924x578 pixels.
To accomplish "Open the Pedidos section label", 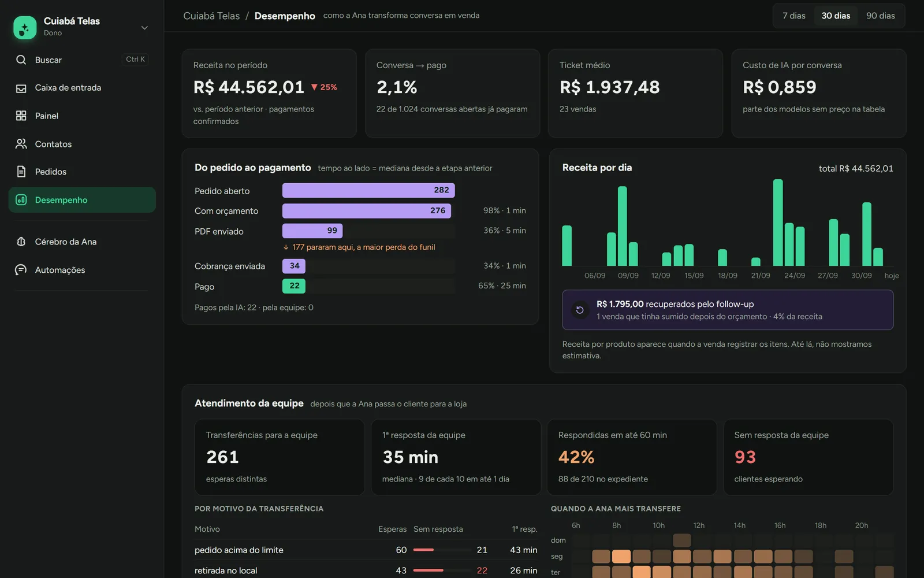I will (x=51, y=172).
